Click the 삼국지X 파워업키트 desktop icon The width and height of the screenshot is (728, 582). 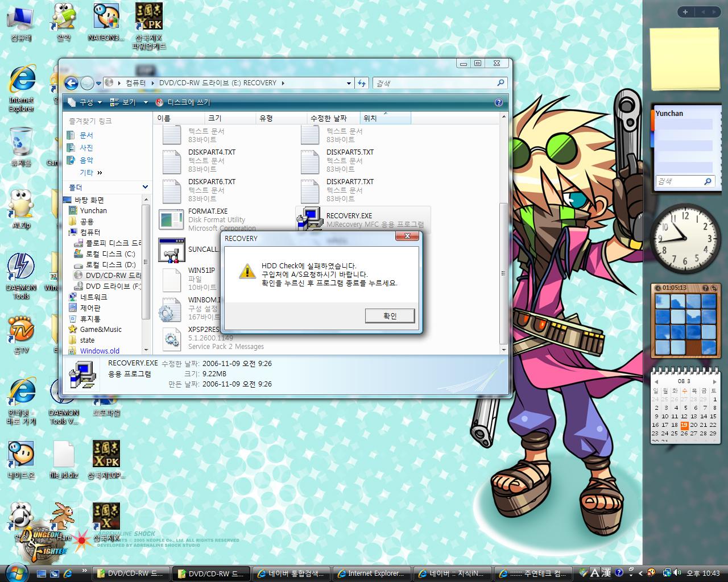149,26
